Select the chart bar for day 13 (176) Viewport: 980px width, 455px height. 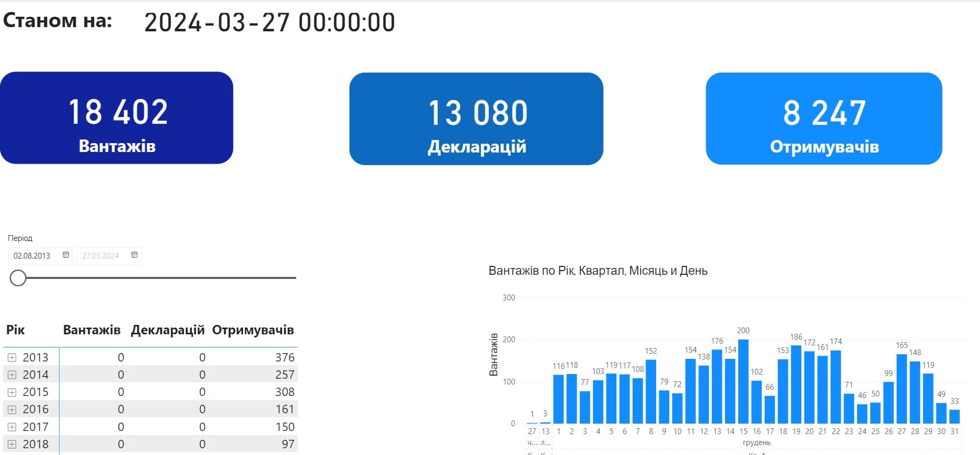click(x=717, y=387)
